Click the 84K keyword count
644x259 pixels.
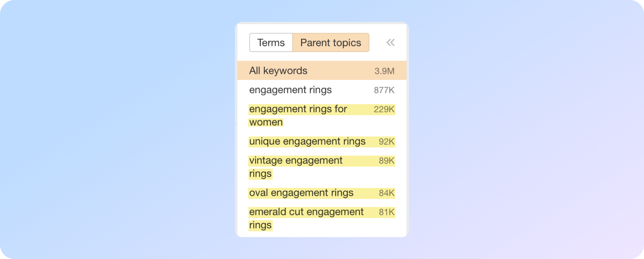386,193
